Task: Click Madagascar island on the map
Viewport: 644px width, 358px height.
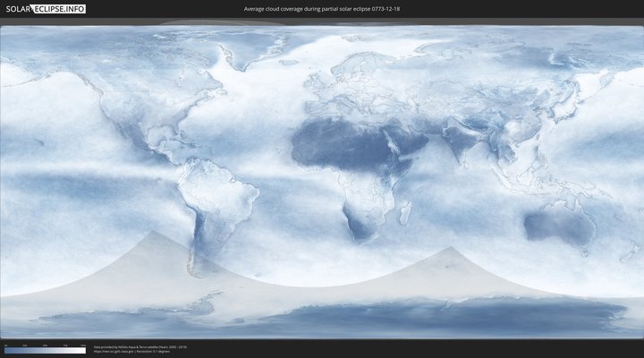Action: (405, 213)
